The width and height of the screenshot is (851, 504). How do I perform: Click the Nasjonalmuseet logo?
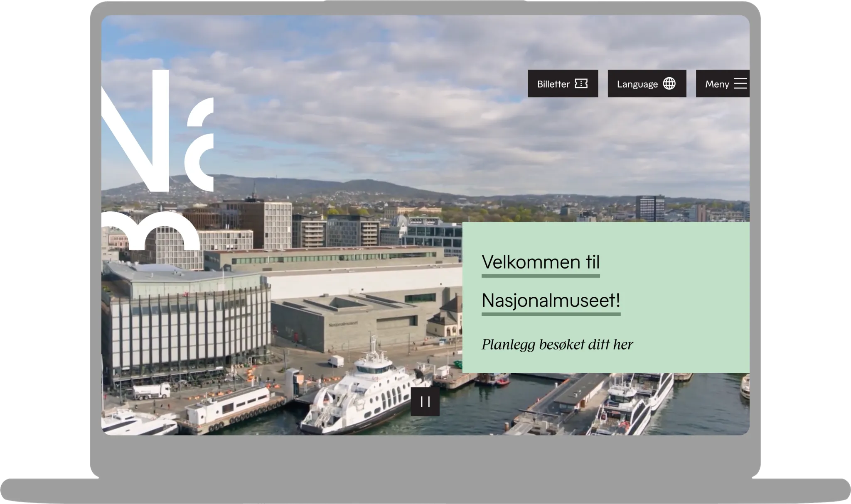157,160
